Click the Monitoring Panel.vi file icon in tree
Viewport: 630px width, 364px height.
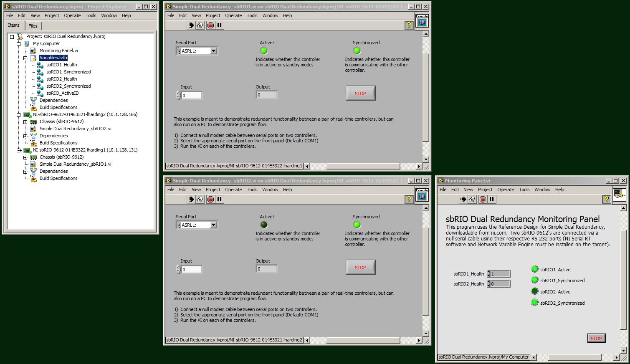click(33, 51)
